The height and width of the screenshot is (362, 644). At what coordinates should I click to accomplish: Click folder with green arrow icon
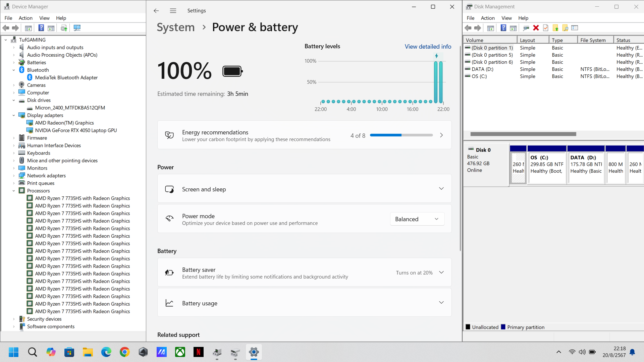click(x=555, y=28)
